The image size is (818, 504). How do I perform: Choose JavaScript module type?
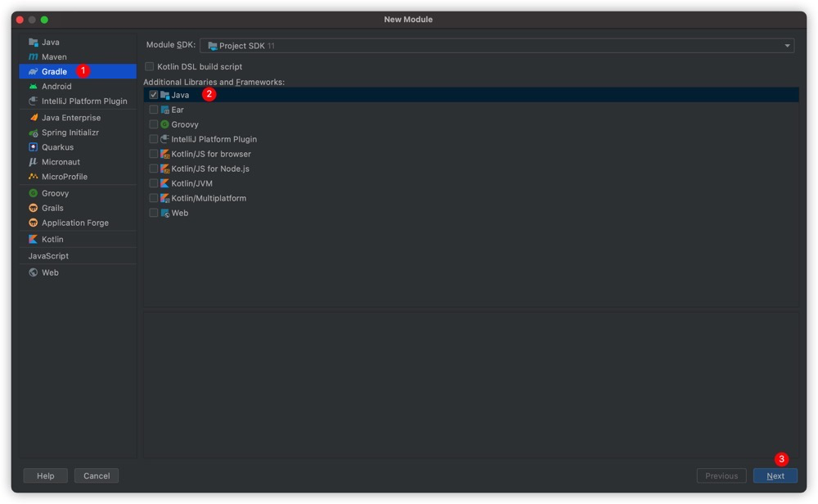(78, 256)
